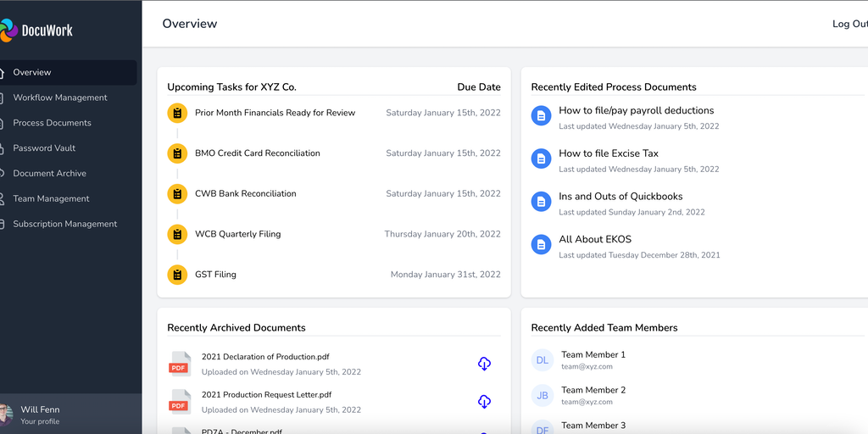Download 2021 Declaration of Production.pdf
Viewport: 868px width, 434px height.
point(484,364)
